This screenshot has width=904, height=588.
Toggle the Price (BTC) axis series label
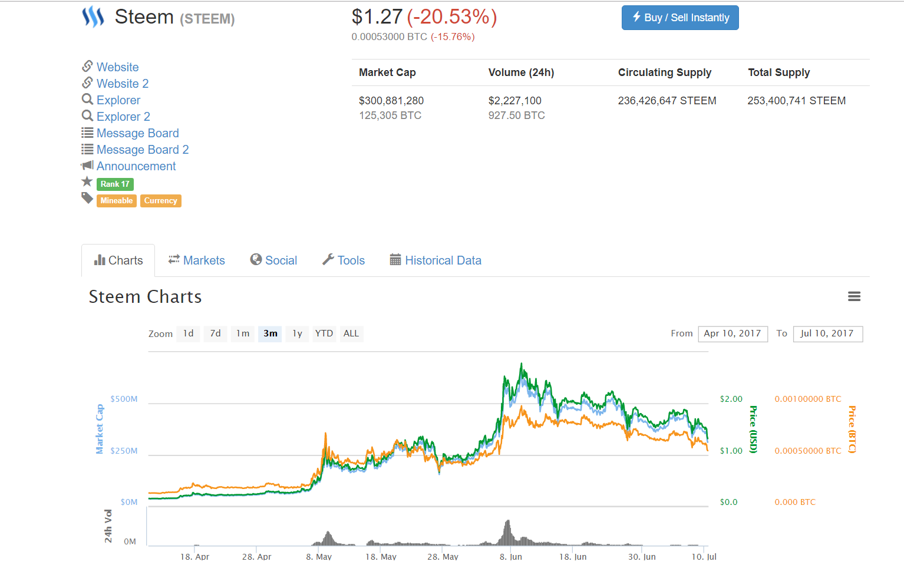tap(852, 430)
